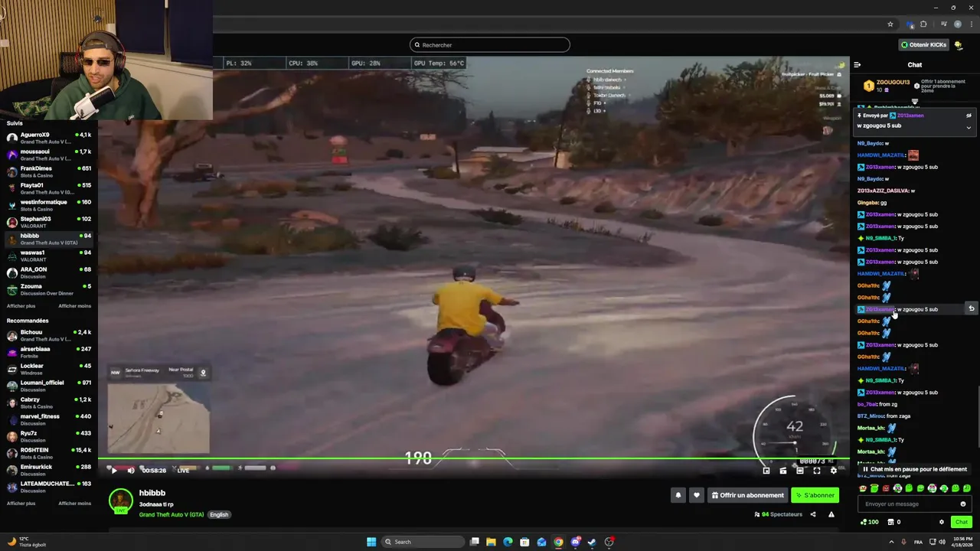Share the stream via share icon

[813, 514]
